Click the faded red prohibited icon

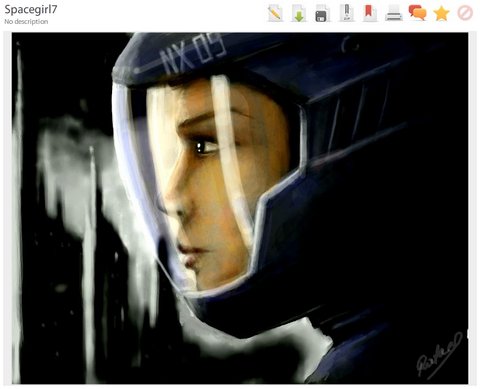point(465,14)
